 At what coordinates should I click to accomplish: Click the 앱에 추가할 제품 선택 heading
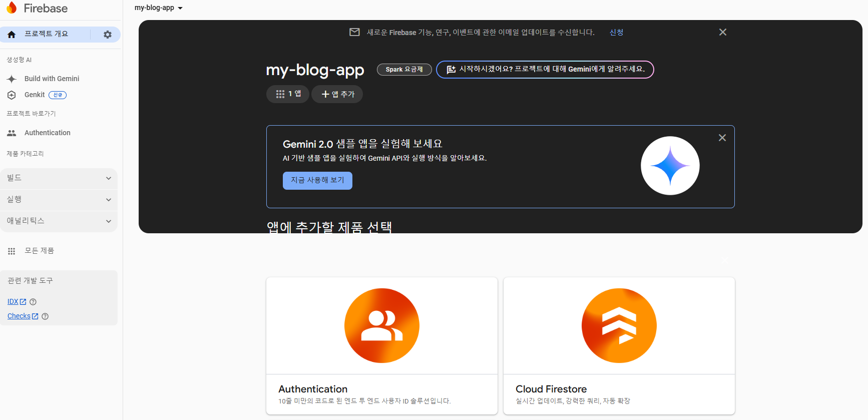[x=329, y=227]
